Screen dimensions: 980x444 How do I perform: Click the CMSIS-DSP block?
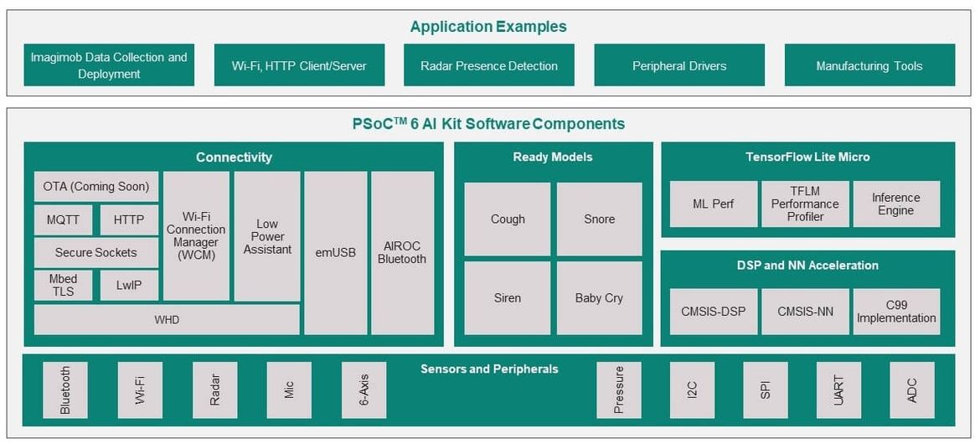tap(713, 312)
